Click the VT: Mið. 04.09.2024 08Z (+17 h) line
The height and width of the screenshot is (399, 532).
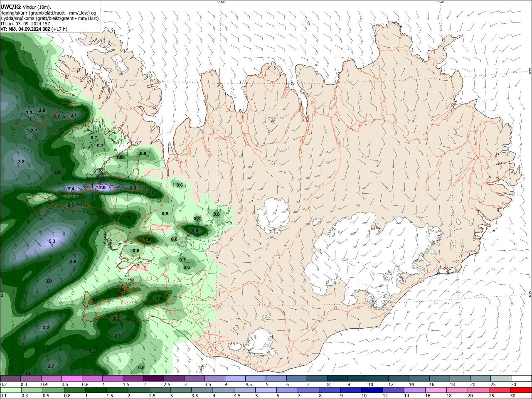[34, 29]
